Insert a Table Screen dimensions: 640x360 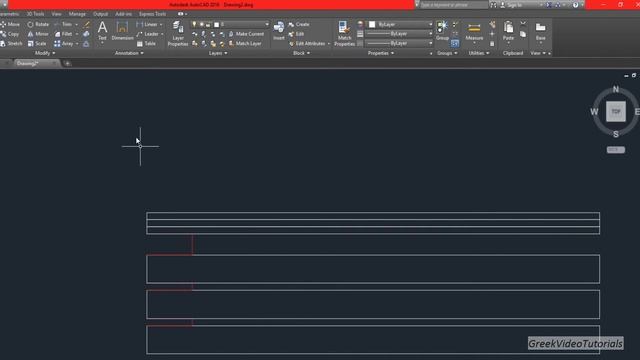coord(146,43)
